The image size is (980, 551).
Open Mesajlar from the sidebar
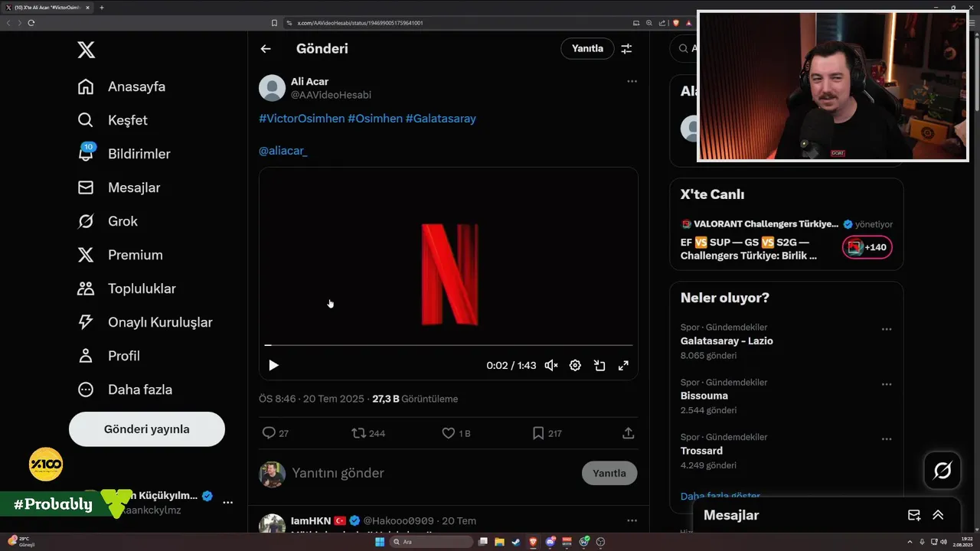119,187
